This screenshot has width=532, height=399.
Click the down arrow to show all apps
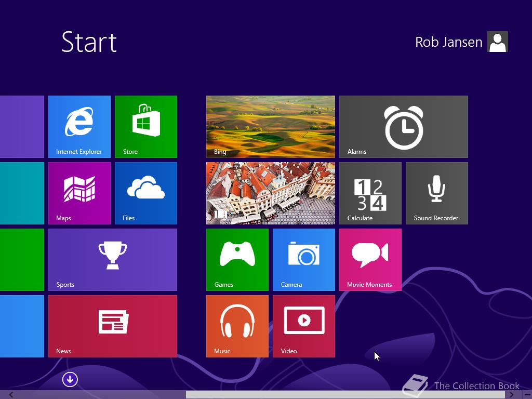(x=70, y=379)
